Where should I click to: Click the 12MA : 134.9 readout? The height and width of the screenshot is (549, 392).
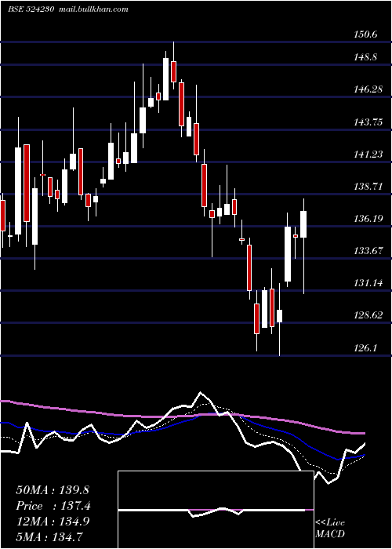[x=53, y=522]
